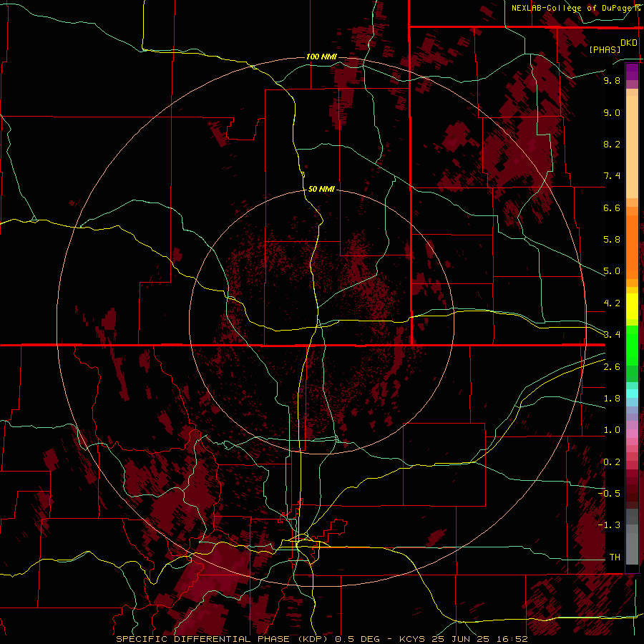Image resolution: width=644 pixels, height=644 pixels.
Task: Click the 9.0 color scale value
Action: pos(612,112)
